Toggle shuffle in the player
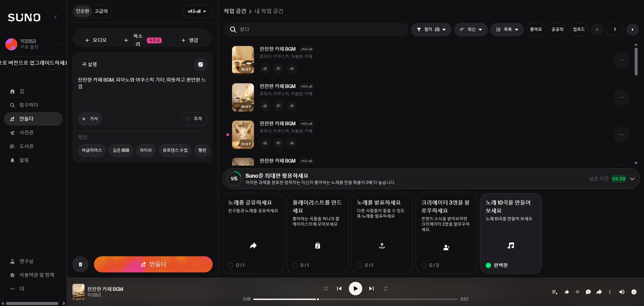This screenshot has height=306, width=644. point(325,289)
